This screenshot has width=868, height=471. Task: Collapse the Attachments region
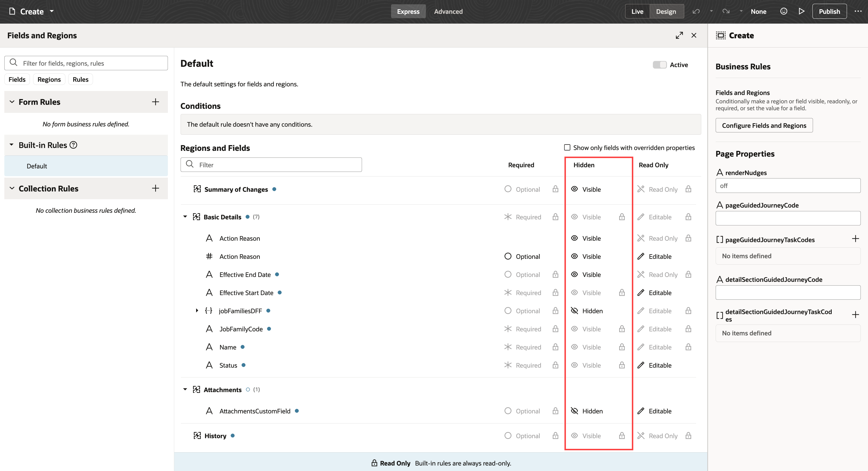coord(185,390)
